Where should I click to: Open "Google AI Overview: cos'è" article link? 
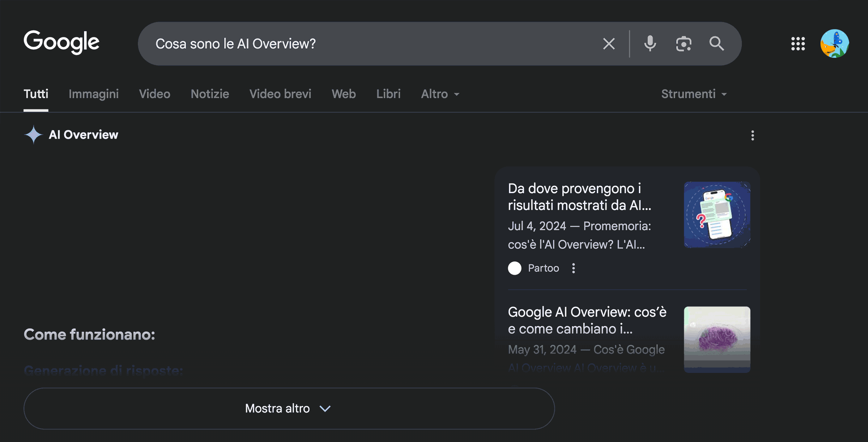(587, 320)
